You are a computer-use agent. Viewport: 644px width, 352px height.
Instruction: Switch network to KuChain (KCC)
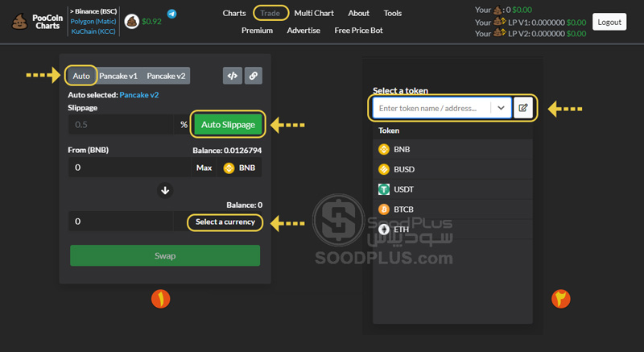(x=93, y=31)
